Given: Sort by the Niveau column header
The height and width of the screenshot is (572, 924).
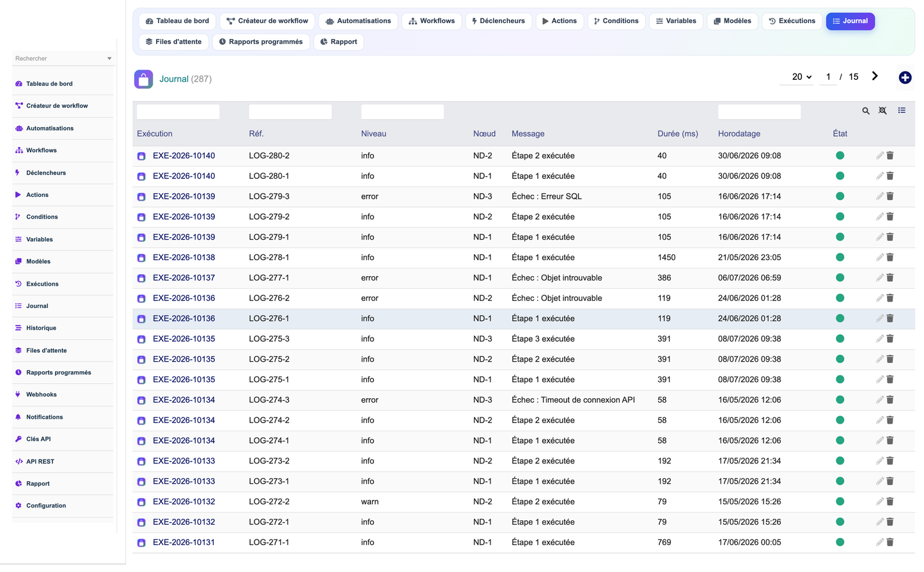Looking at the screenshot, I should (x=373, y=134).
